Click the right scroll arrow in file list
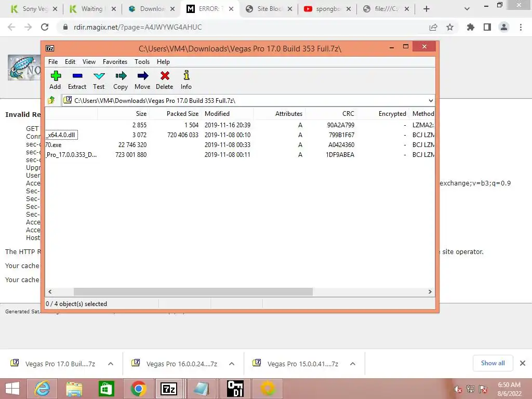This screenshot has height=399, width=532. click(430, 291)
